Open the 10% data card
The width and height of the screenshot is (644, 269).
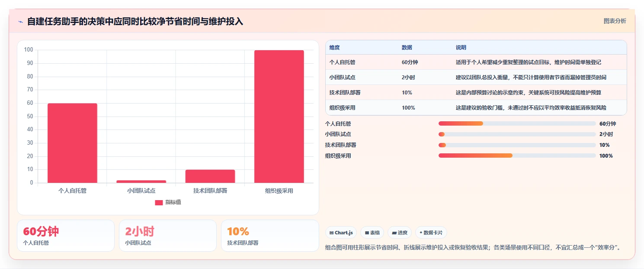270,236
